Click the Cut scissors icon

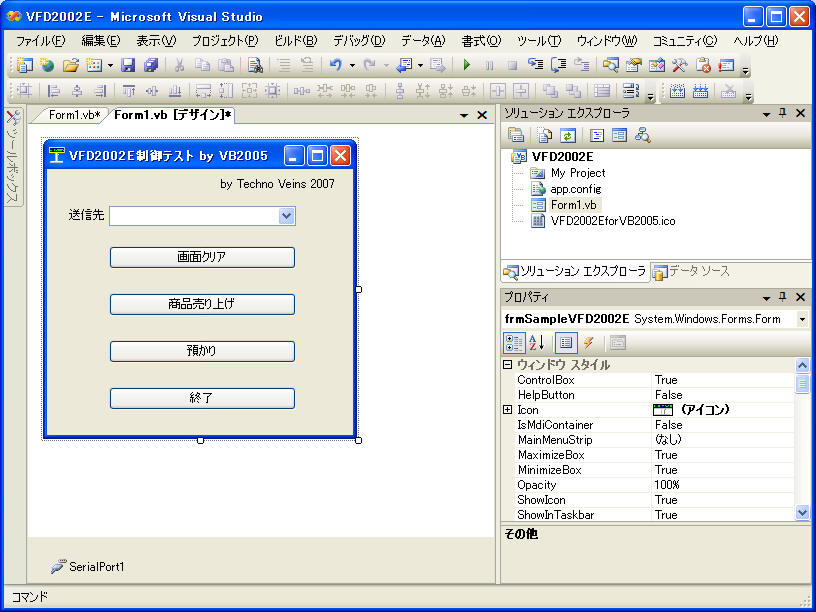pos(179,65)
